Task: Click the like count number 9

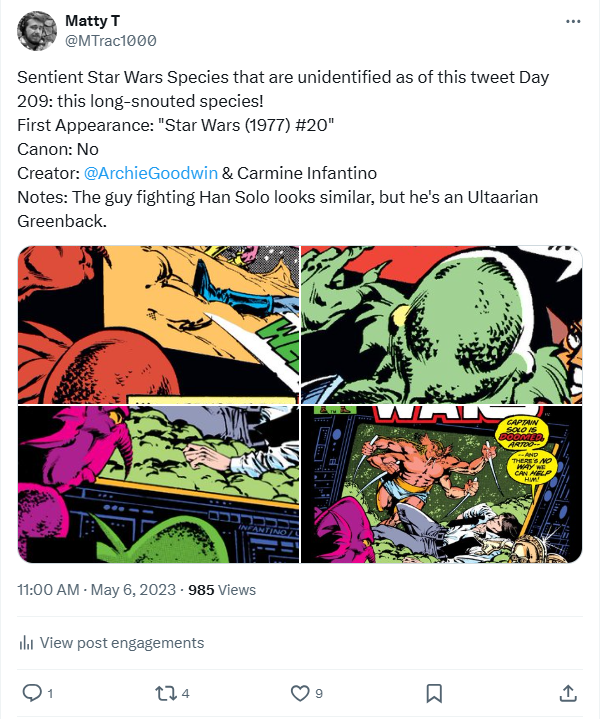Action: pyautogui.click(x=319, y=693)
